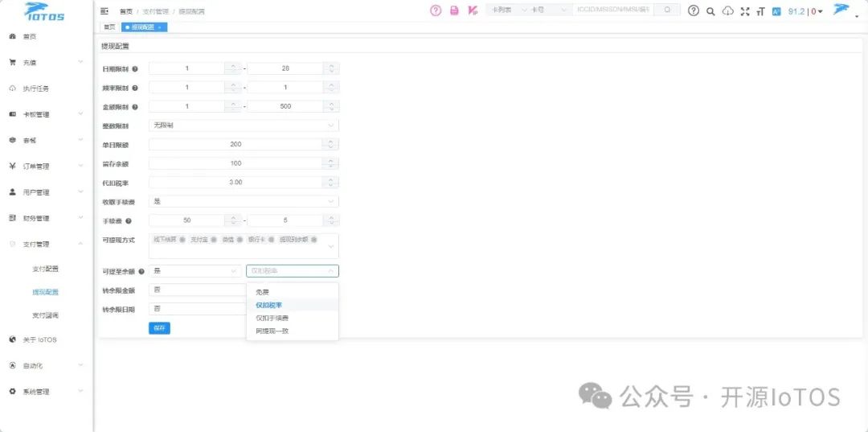Click the help icon next to 可提至余额
The image size is (868, 432).
(x=141, y=271)
